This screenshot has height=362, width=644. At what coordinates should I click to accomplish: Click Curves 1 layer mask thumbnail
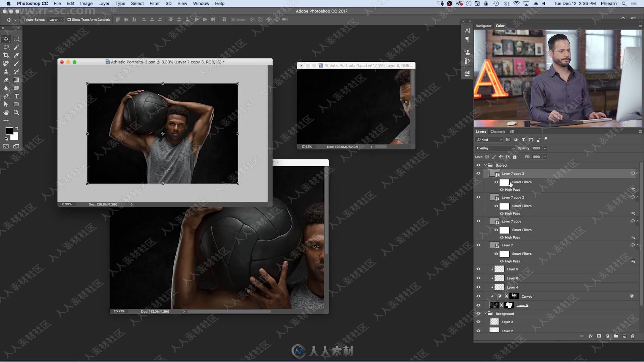(x=514, y=296)
